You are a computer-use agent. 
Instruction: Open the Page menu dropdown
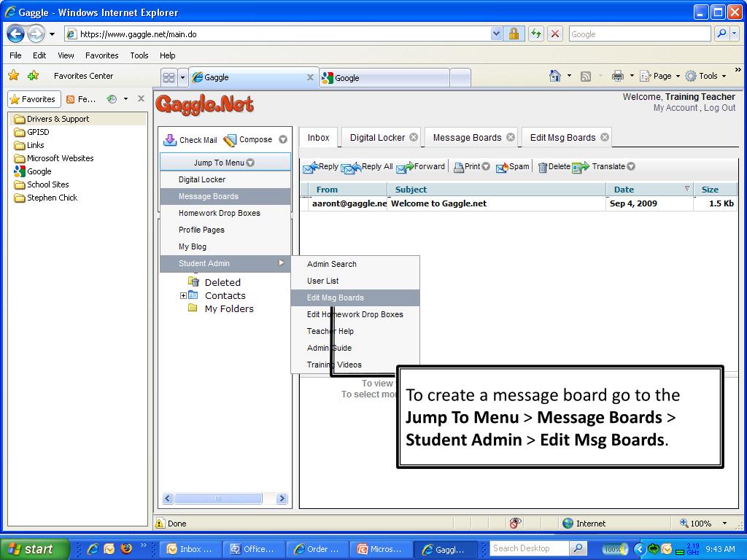(x=659, y=76)
